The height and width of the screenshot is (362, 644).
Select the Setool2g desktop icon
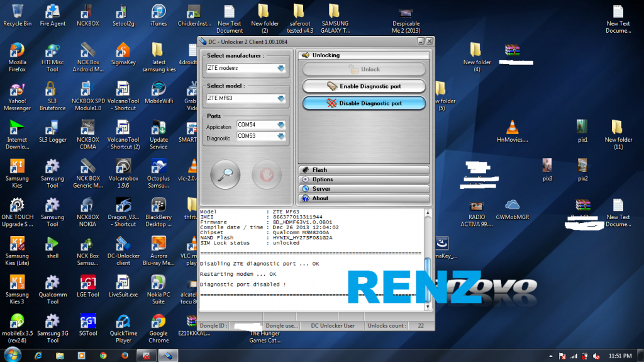pyautogui.click(x=123, y=16)
